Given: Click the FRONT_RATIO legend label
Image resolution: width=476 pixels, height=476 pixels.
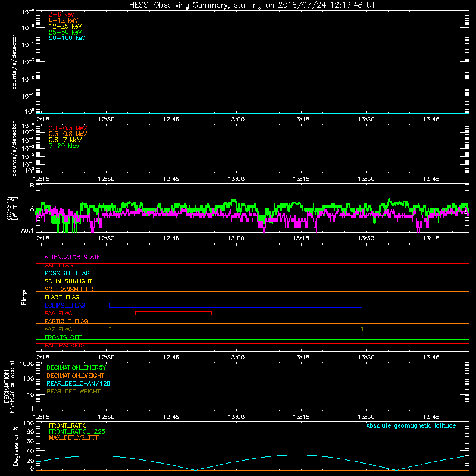Looking at the screenshot, I should click(68, 425).
